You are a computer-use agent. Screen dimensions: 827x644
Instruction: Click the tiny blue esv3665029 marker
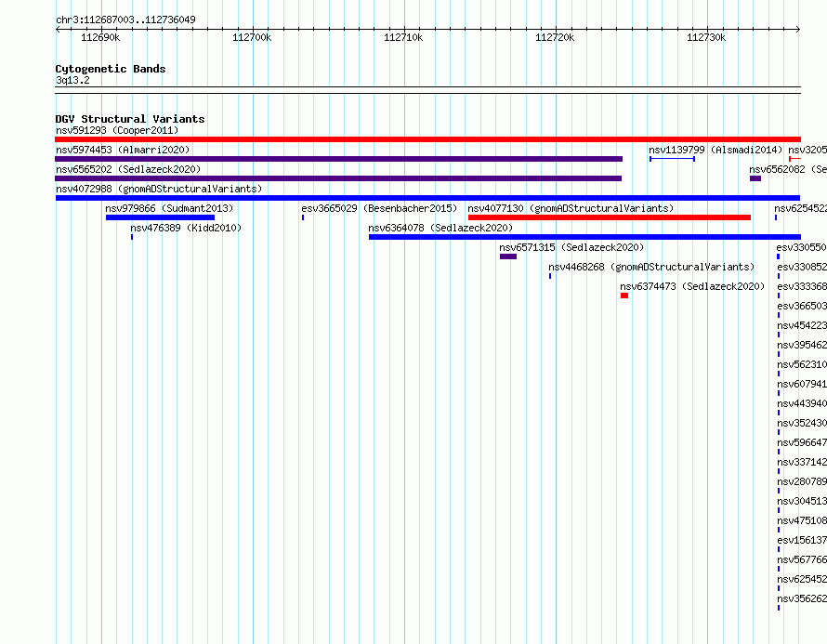coord(303,217)
